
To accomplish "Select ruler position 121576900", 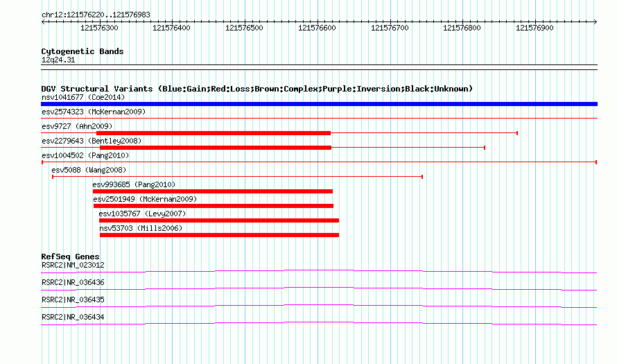I will coord(535,28).
